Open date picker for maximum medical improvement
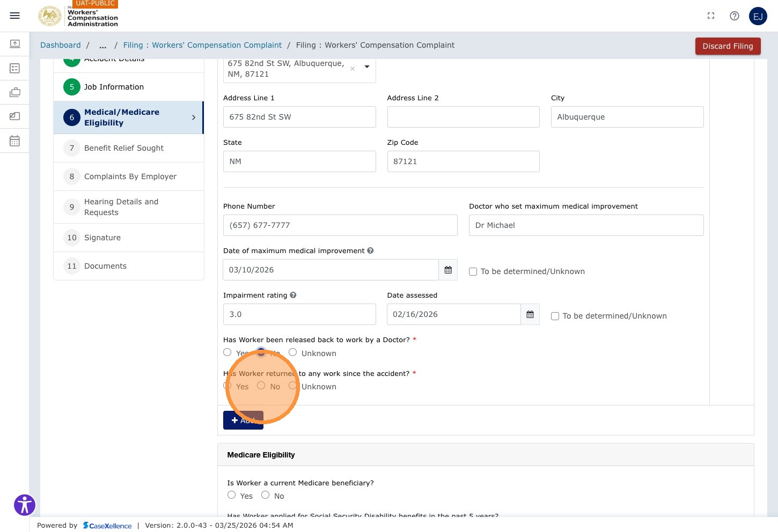The image size is (778, 532). [x=448, y=270]
